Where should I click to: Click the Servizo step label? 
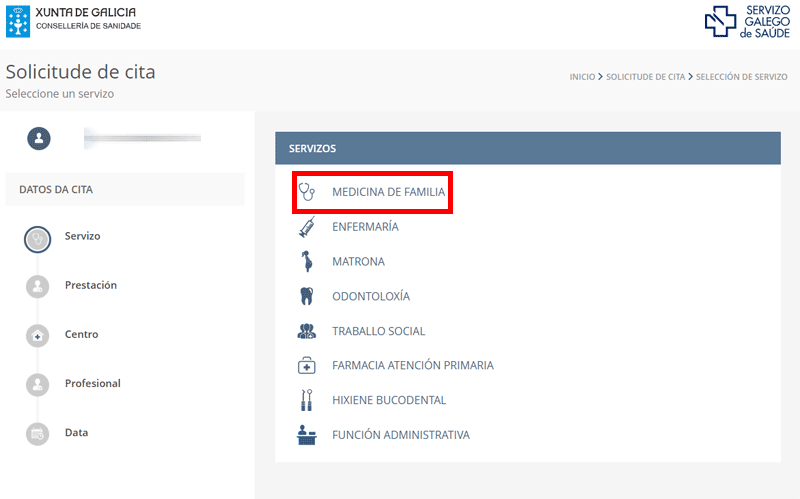point(83,236)
